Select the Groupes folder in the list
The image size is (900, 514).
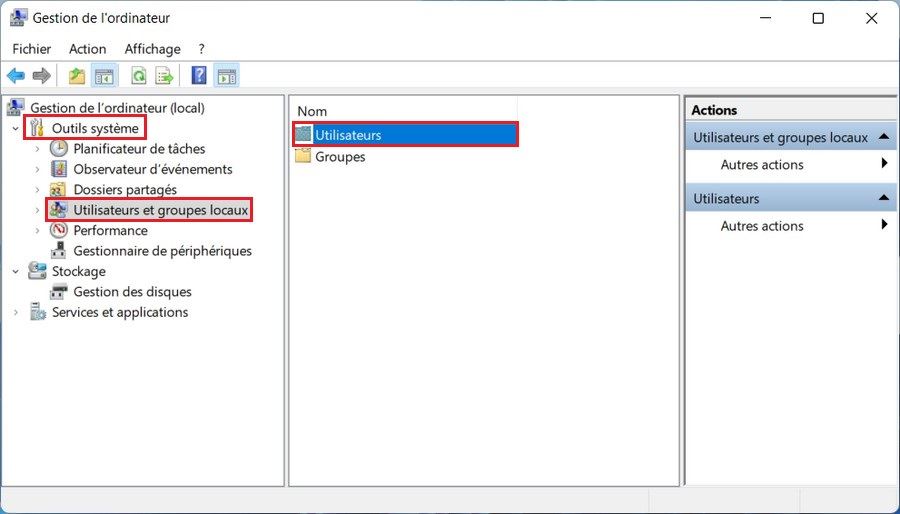point(340,157)
